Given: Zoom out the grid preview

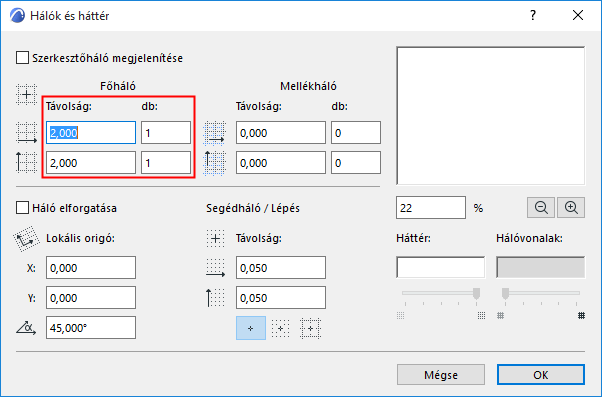Looking at the screenshot, I should [x=541, y=208].
